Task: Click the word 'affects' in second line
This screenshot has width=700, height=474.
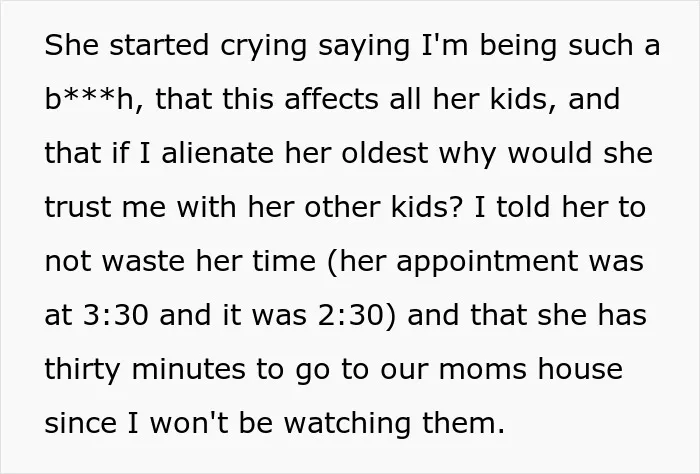Action: pyautogui.click(x=331, y=99)
